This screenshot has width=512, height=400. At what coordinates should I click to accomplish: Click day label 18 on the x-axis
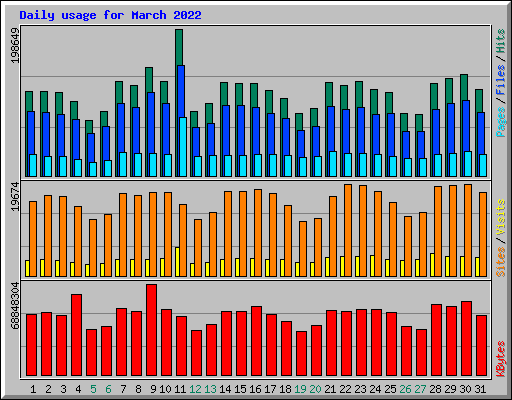pos(285,389)
